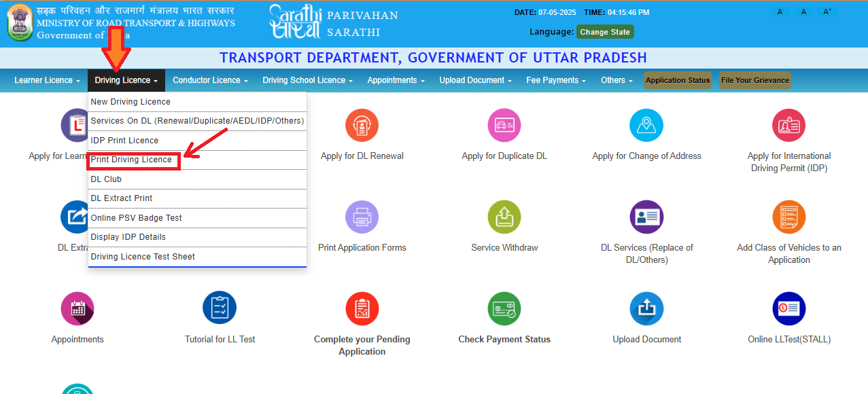Select Print Driving Licence from menu
This screenshot has height=394, width=868.
tap(132, 160)
